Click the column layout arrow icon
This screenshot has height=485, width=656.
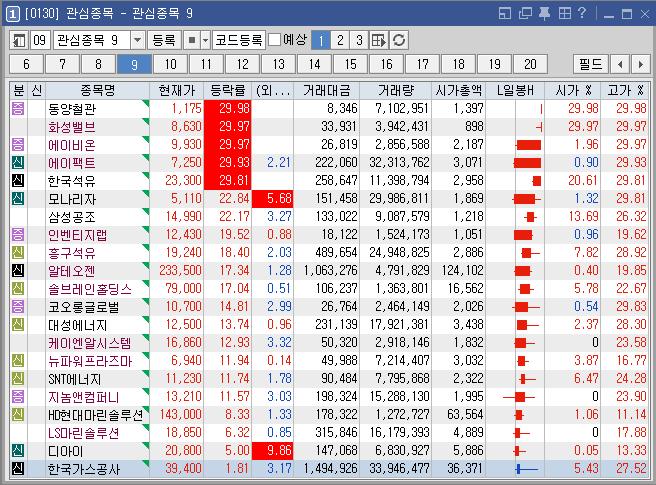pos(379,41)
